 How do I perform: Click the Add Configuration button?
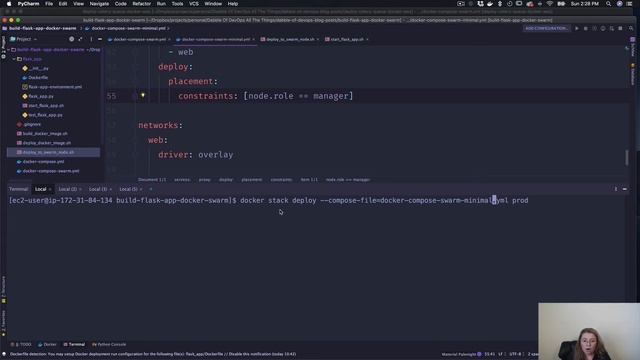click(x=546, y=29)
